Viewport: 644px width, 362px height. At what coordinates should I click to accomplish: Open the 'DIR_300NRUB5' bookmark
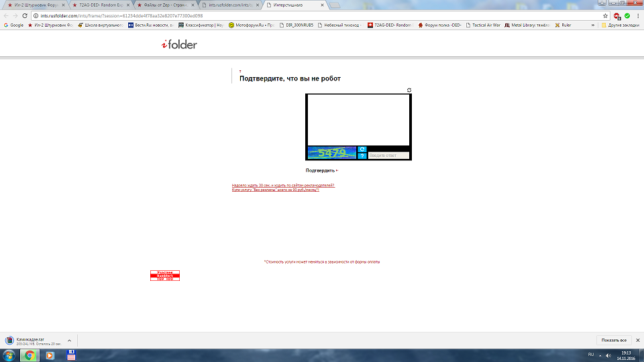pos(296,25)
